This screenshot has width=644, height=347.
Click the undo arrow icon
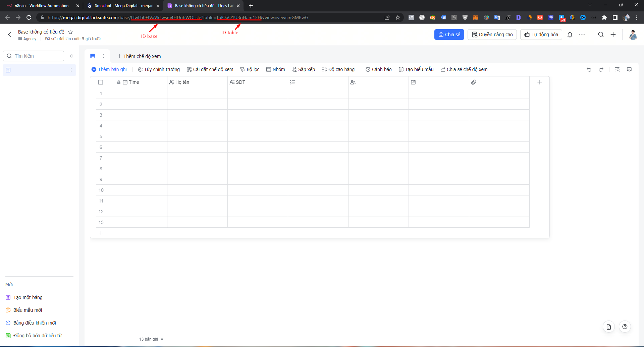pos(589,69)
